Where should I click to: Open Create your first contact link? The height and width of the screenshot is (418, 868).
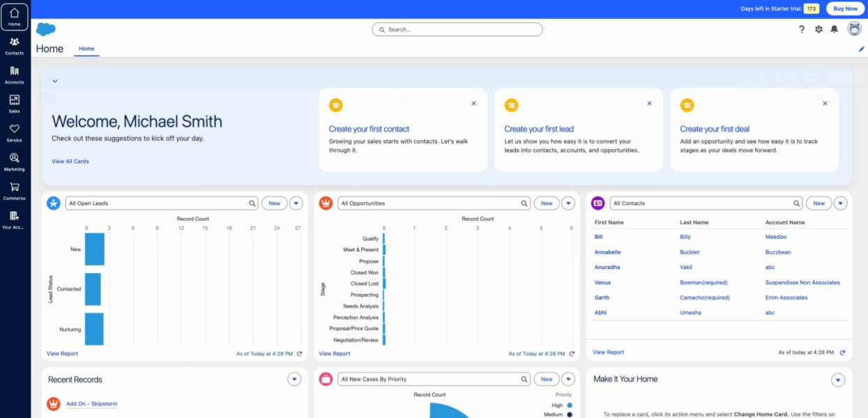coord(369,129)
